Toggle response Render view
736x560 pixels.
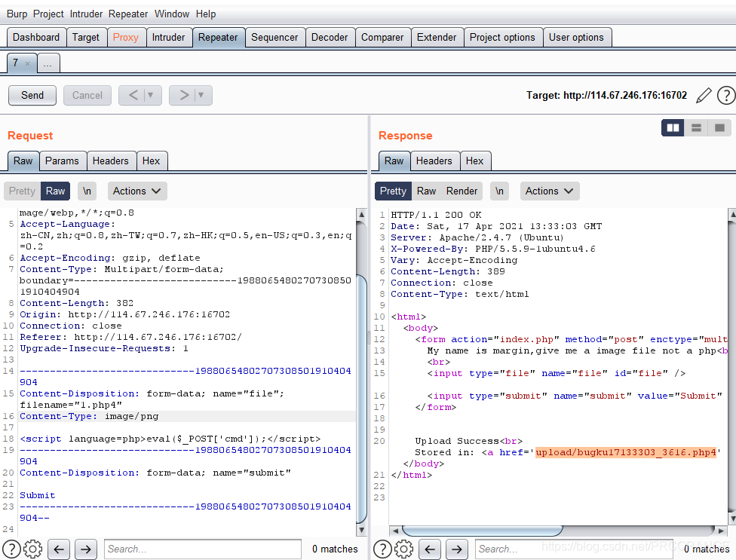[x=462, y=191]
